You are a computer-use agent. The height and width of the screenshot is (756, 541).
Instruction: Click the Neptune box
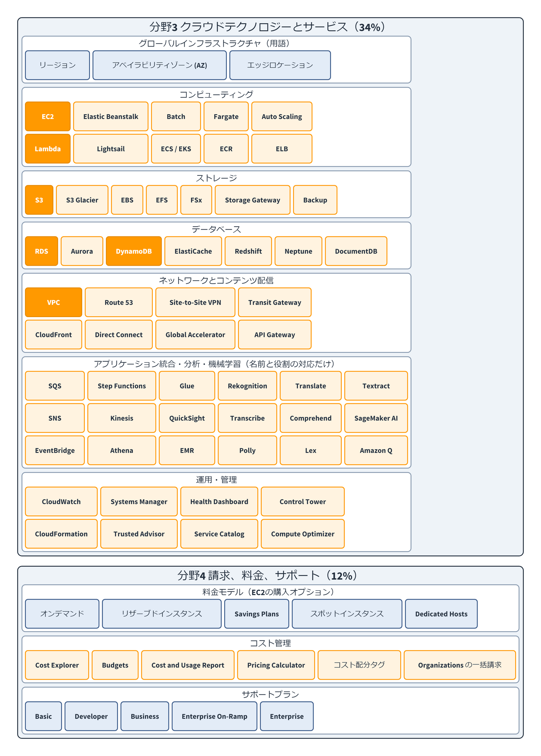tap(298, 251)
